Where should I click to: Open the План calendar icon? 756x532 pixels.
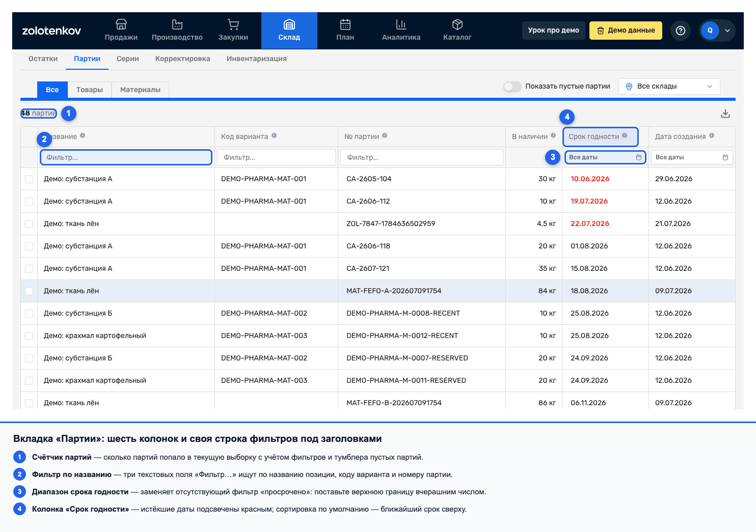point(345,24)
